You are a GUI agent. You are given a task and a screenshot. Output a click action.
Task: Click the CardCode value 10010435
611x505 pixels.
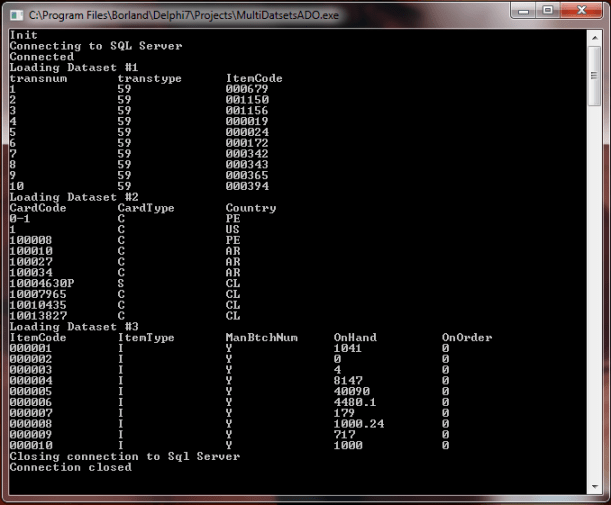point(38,305)
